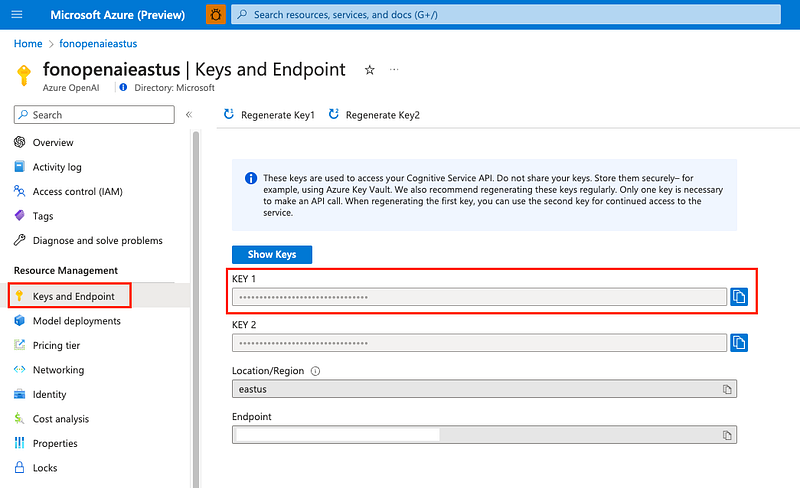The height and width of the screenshot is (488, 800).
Task: Click the KEY 1 masked field
Action: tap(479, 297)
